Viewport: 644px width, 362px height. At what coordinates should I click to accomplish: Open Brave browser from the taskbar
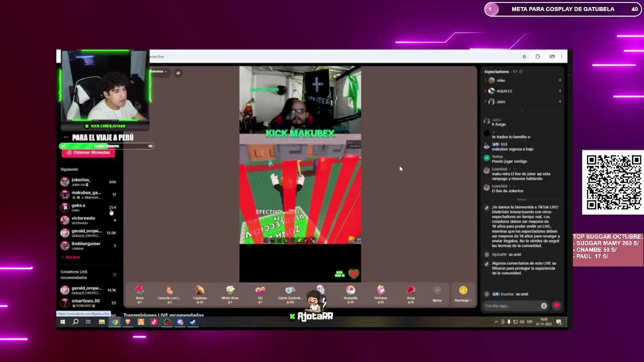[128, 322]
